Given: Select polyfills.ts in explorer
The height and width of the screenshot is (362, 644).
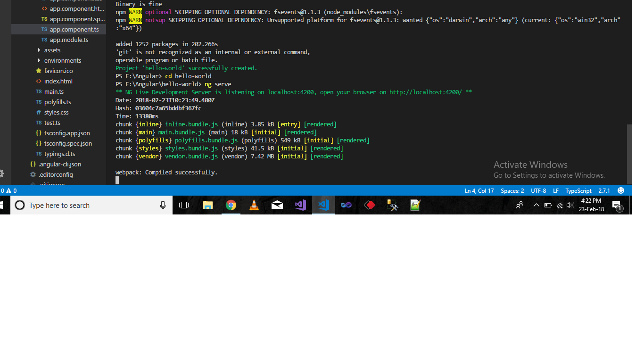Looking at the screenshot, I should (58, 102).
